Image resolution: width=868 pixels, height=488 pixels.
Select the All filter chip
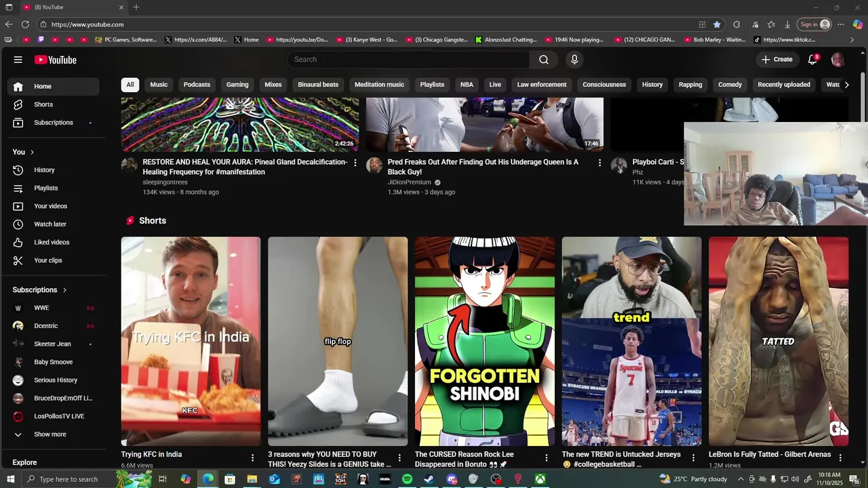pos(130,85)
